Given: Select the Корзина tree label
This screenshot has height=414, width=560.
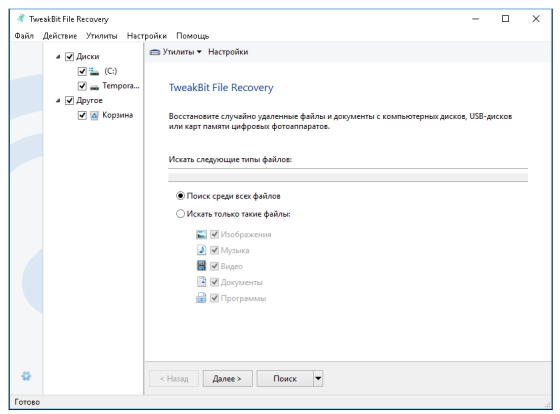Looking at the screenshot, I should (118, 115).
